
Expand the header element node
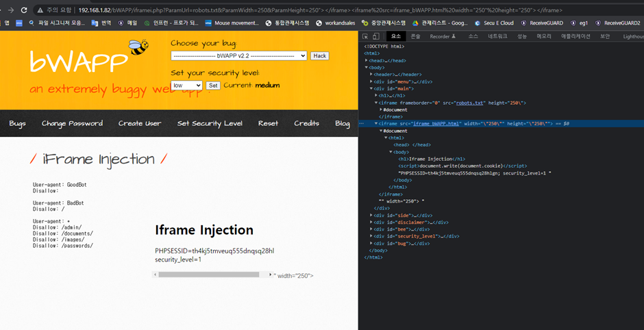point(371,75)
